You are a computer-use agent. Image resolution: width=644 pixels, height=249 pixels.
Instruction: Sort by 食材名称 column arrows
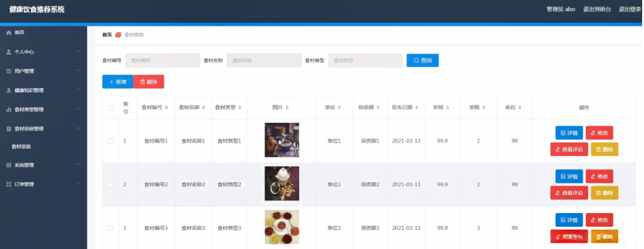(203, 108)
